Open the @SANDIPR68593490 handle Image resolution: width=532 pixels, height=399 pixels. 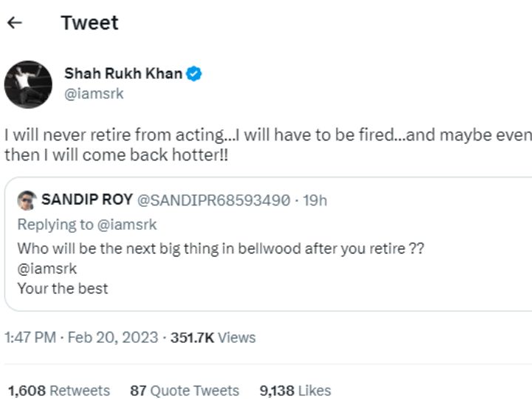pos(214,200)
